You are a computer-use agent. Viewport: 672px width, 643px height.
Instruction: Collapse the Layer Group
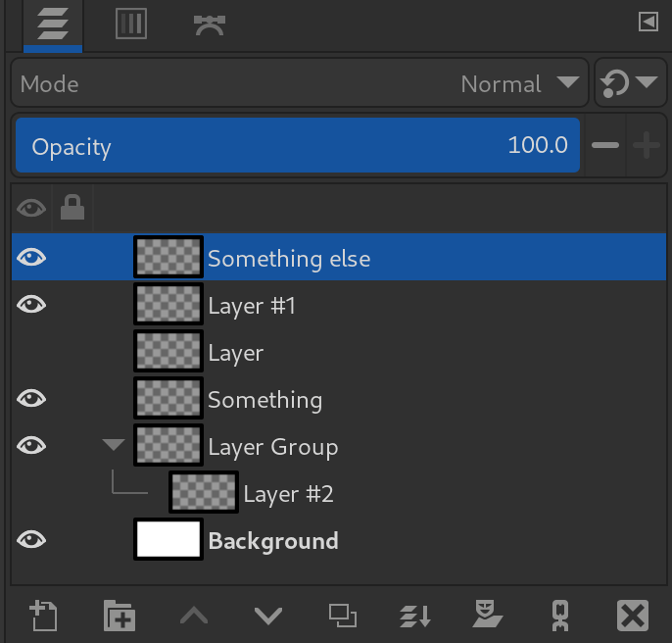(114, 445)
